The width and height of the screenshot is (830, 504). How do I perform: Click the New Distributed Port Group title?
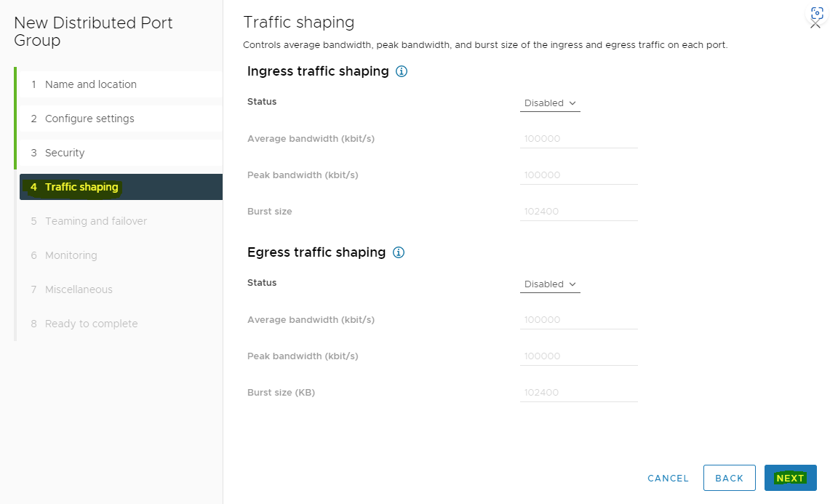(x=93, y=31)
